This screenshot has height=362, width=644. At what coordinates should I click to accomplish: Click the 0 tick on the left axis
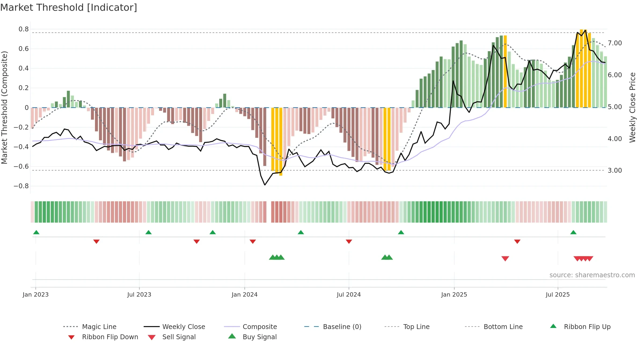click(x=27, y=108)
